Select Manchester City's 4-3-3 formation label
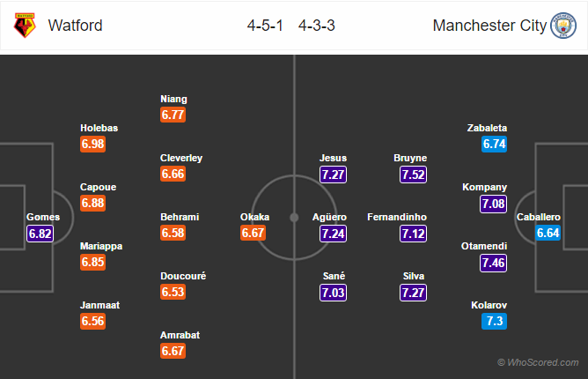This screenshot has width=588, height=379. [315, 26]
